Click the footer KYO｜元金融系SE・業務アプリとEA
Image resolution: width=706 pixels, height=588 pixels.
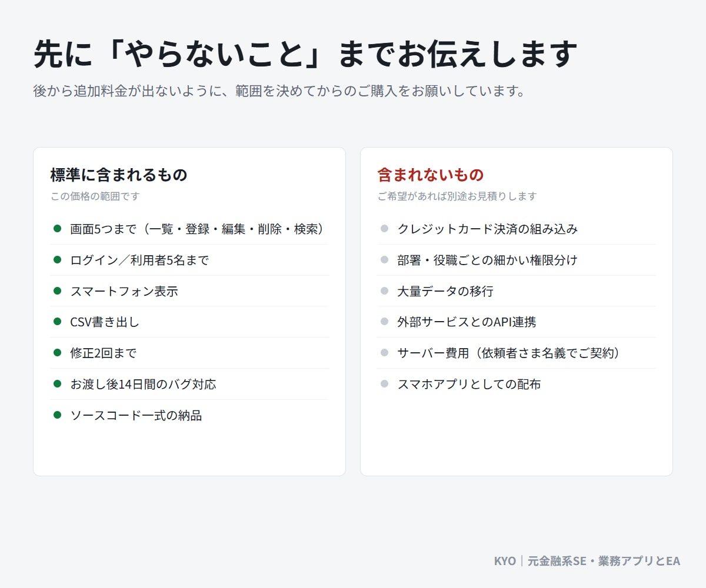[x=587, y=561]
